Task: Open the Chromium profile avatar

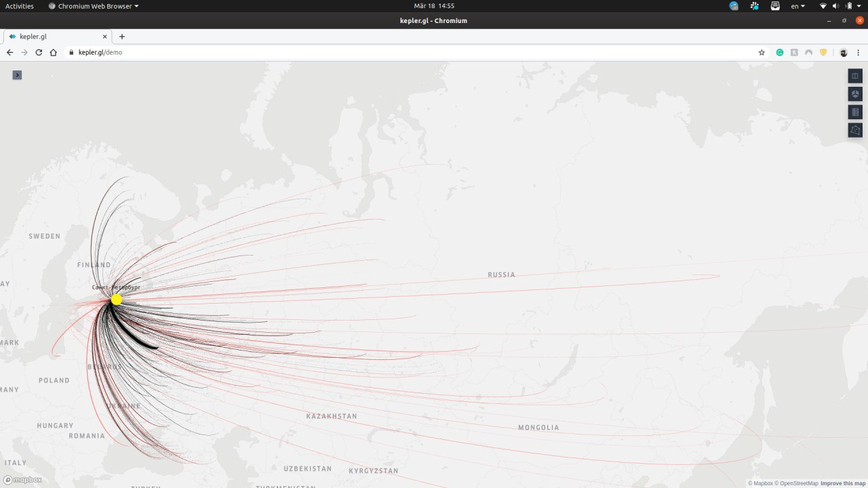Action: click(x=844, y=52)
